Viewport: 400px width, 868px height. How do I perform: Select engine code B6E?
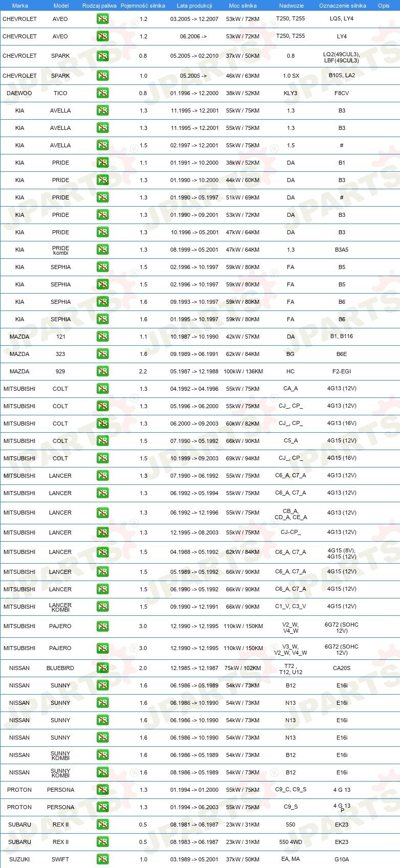(342, 354)
